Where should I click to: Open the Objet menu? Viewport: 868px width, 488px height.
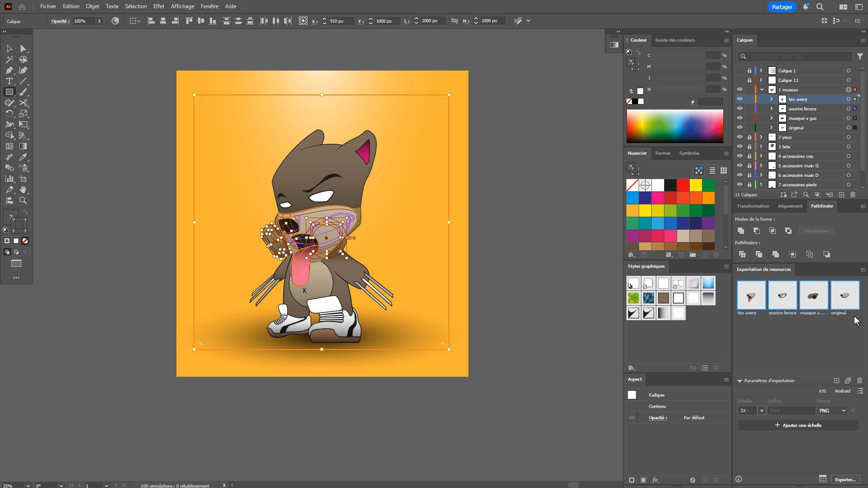coord(92,6)
